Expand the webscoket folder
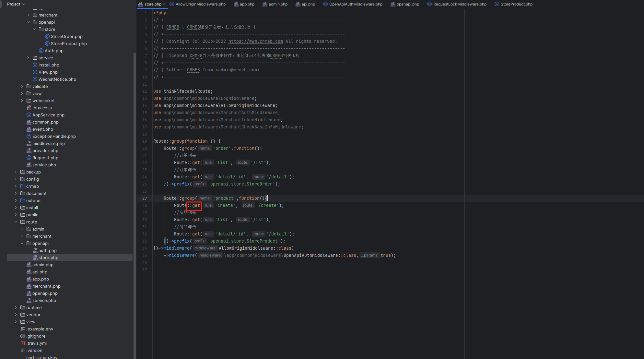Screen dimensions: 644x359 (22, 101)
